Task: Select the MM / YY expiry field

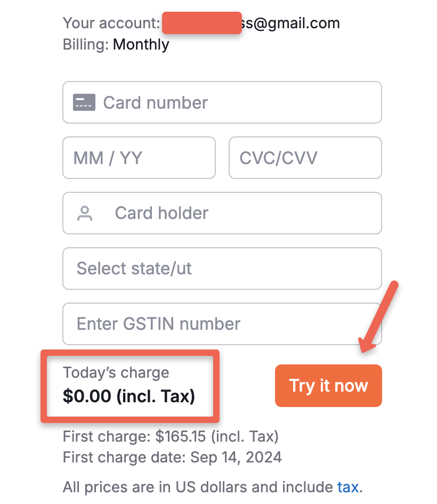Action: pos(139,158)
